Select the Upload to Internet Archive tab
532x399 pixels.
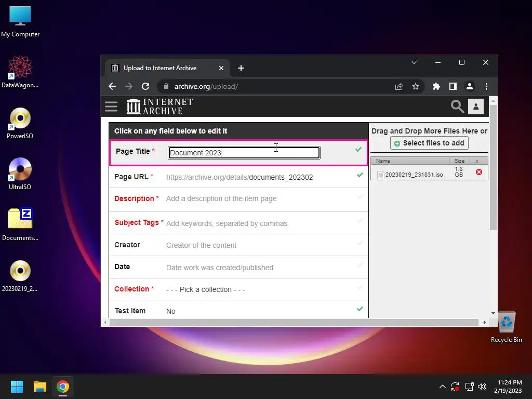click(x=167, y=68)
